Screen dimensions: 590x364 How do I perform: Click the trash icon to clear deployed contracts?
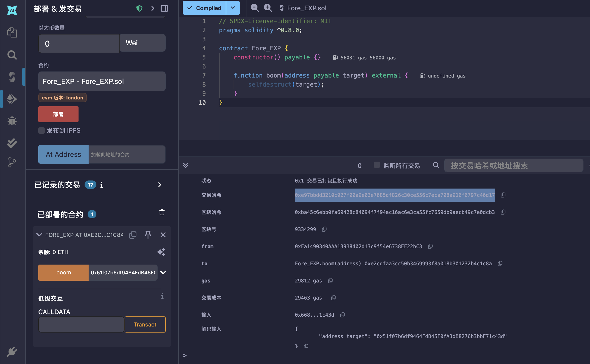point(162,212)
